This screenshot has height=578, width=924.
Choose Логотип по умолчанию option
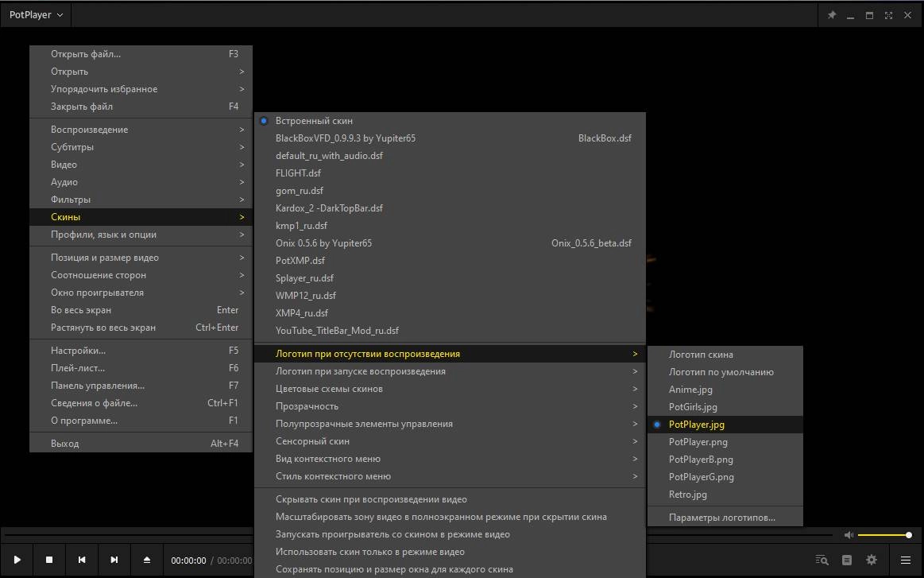pos(725,372)
